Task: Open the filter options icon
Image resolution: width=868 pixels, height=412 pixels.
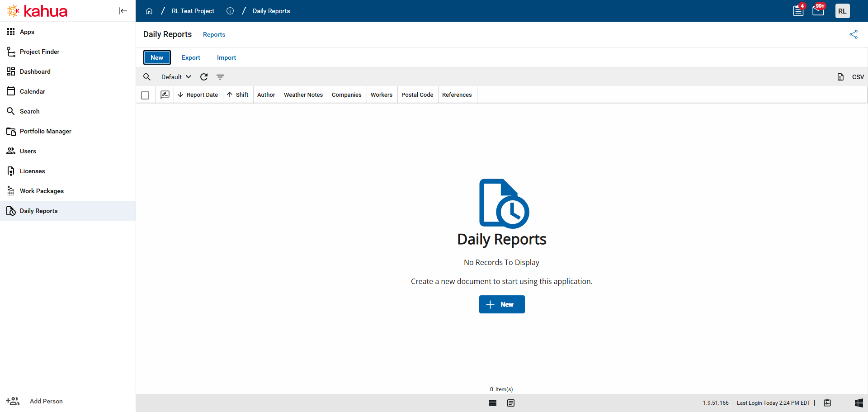Action: (x=220, y=77)
